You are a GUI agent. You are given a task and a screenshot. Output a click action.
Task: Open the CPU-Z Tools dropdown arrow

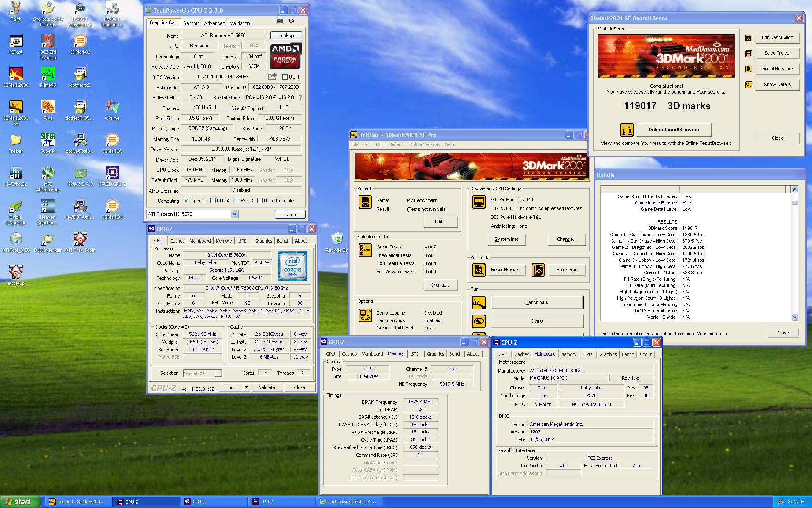[x=246, y=387]
